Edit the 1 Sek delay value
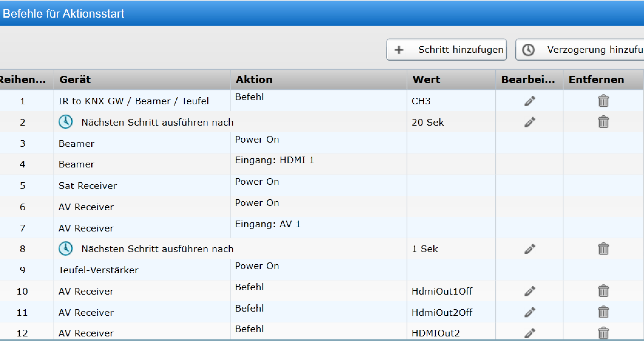Image resolution: width=644 pixels, height=341 pixels. point(529,249)
